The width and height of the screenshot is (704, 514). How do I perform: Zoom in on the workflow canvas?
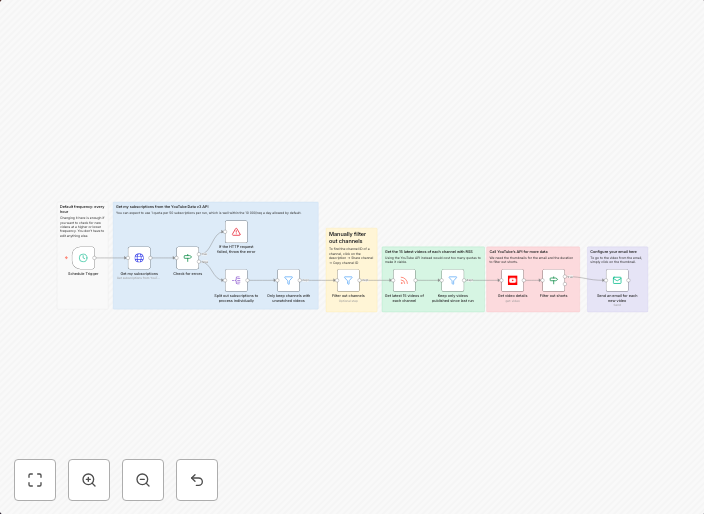pyautogui.click(x=89, y=480)
